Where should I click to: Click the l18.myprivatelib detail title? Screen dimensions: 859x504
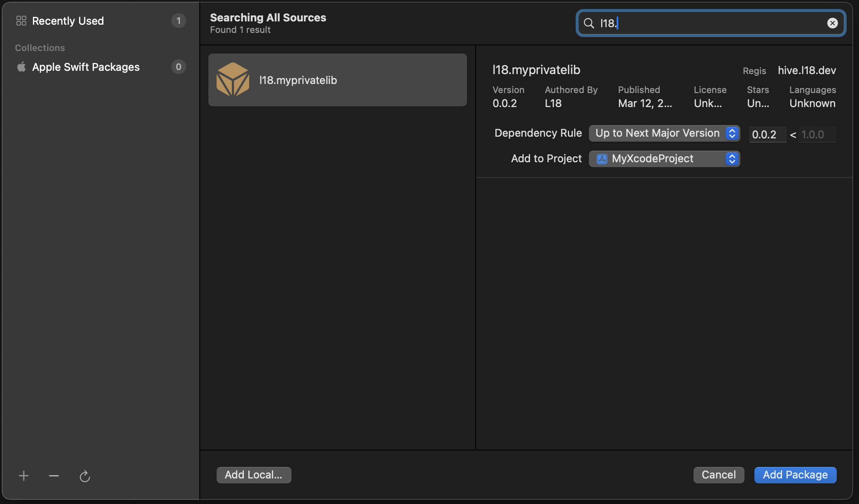pos(536,70)
